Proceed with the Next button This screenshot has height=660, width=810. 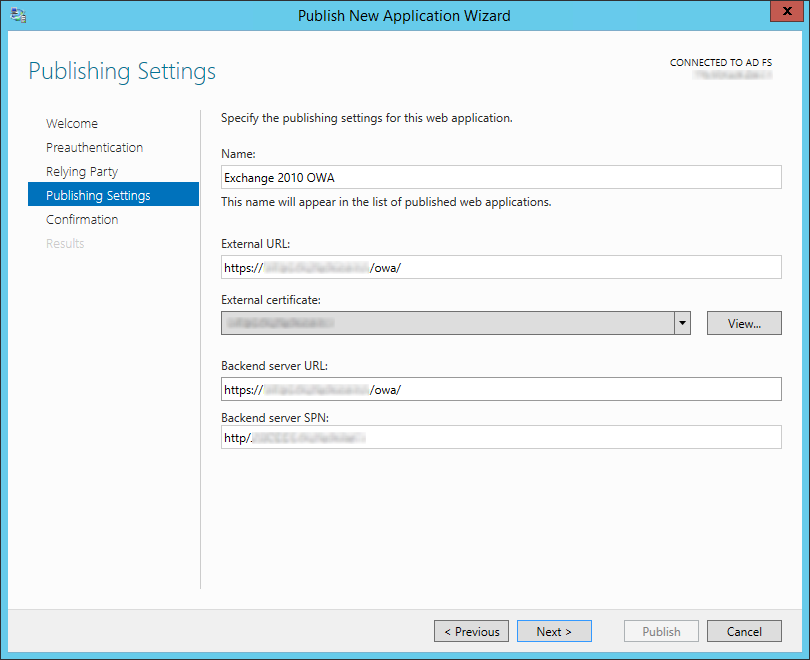[x=554, y=631]
